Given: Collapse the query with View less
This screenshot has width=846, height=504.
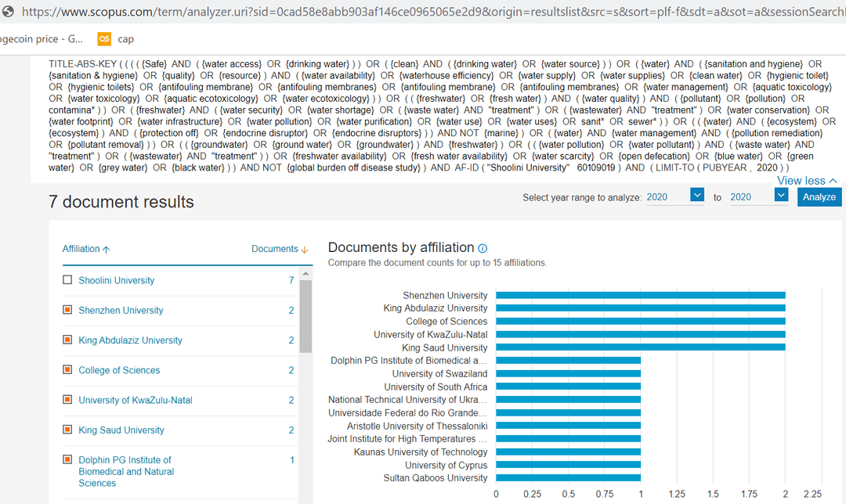Looking at the screenshot, I should (x=807, y=181).
